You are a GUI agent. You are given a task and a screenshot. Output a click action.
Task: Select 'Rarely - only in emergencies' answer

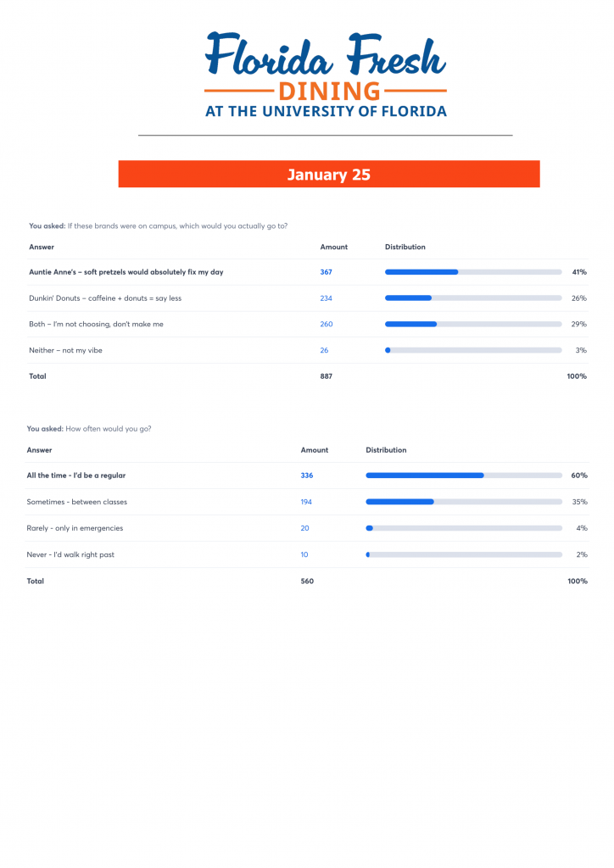tap(75, 528)
